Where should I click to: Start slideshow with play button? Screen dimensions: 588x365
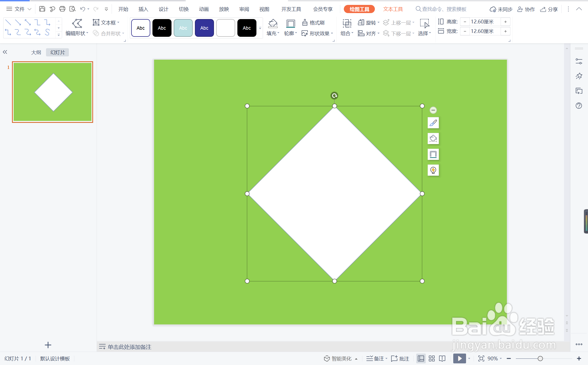click(460, 358)
